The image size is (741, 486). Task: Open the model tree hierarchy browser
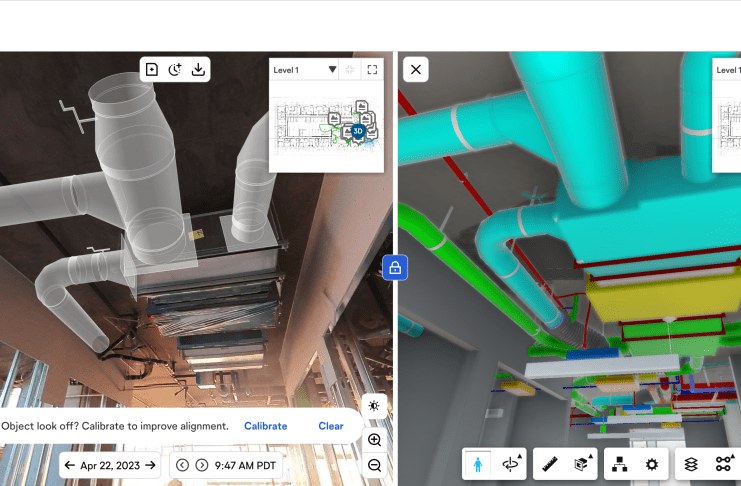[x=620, y=464]
